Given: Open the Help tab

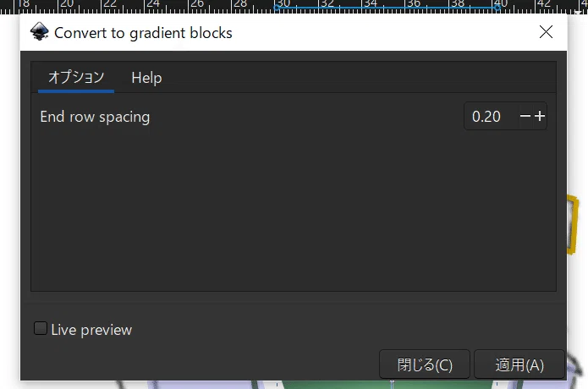Looking at the screenshot, I should 146,78.
